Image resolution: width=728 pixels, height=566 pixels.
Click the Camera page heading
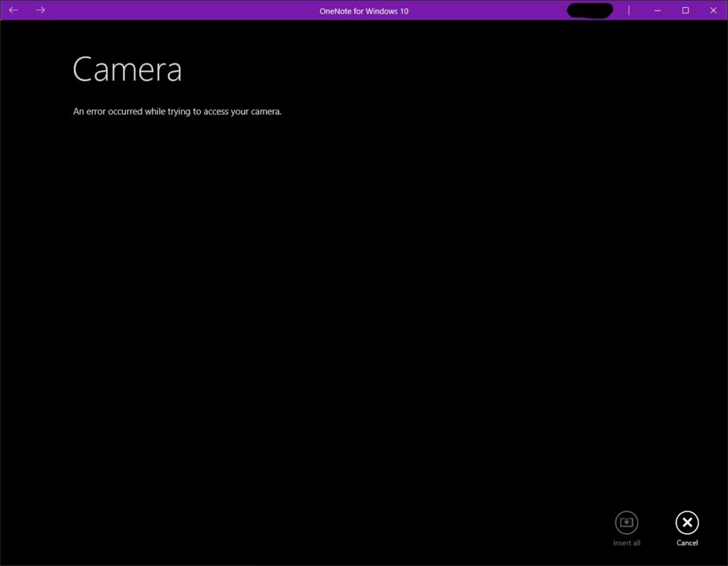coord(127,70)
